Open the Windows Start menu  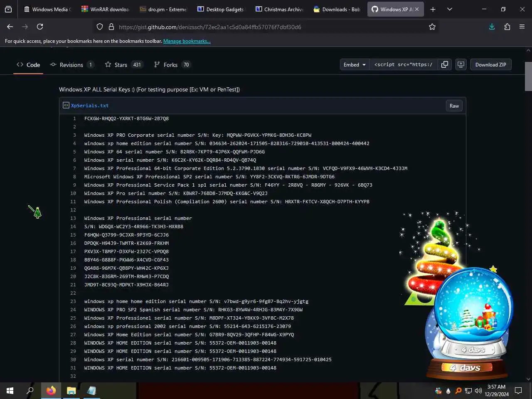pos(10,391)
